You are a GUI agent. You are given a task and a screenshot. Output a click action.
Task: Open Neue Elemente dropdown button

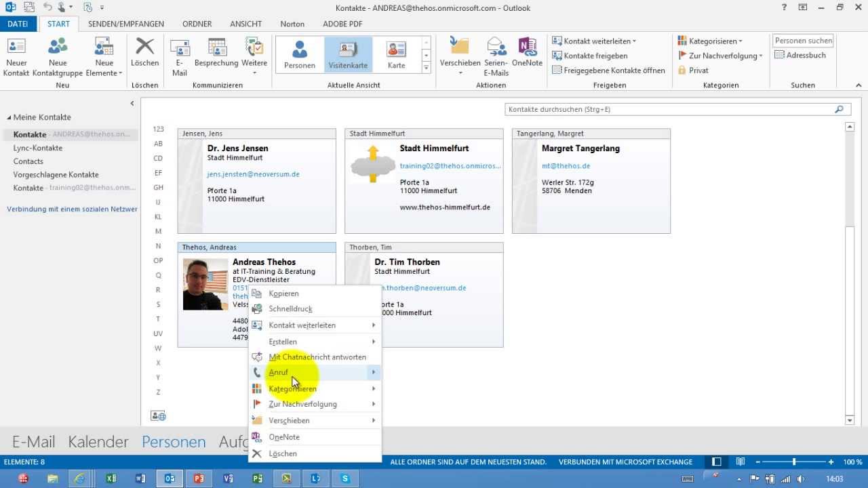click(104, 57)
